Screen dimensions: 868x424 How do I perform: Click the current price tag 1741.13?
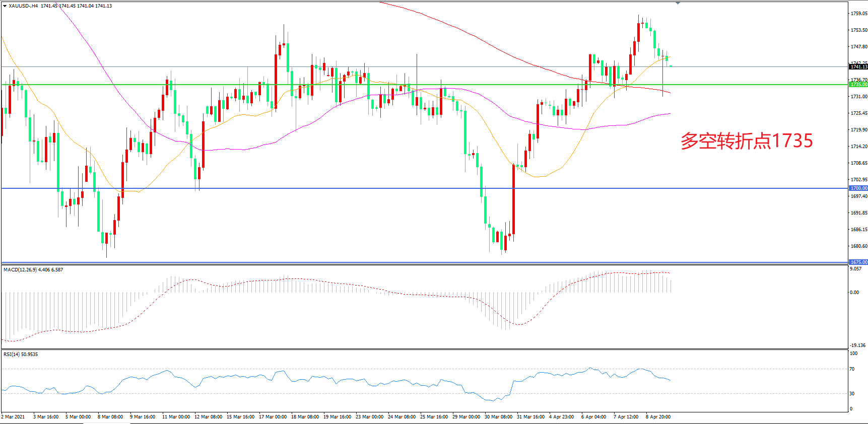[x=858, y=66]
